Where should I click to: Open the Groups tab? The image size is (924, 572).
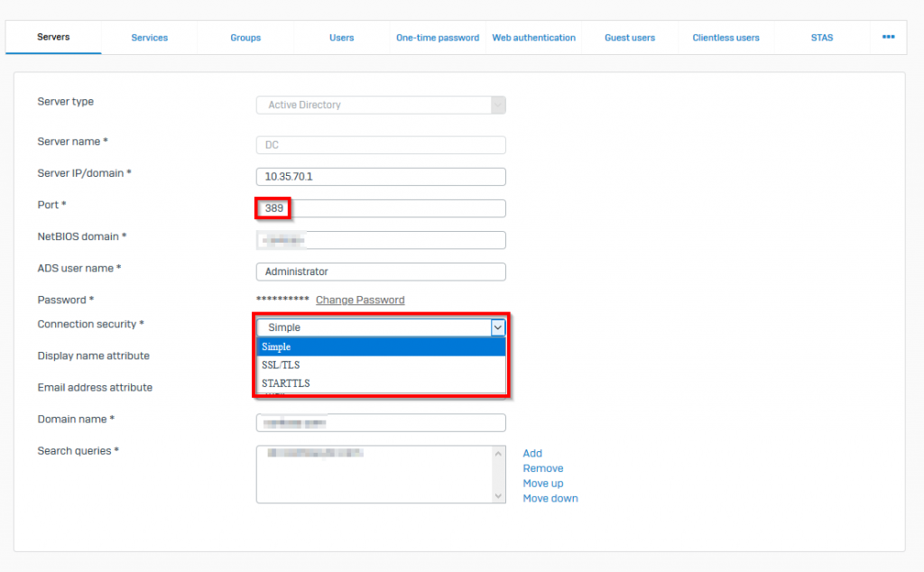(245, 38)
